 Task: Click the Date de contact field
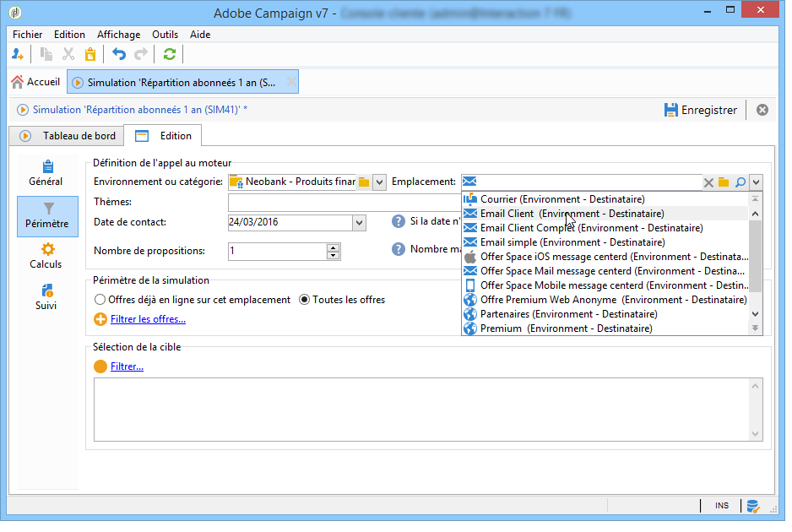pos(290,222)
